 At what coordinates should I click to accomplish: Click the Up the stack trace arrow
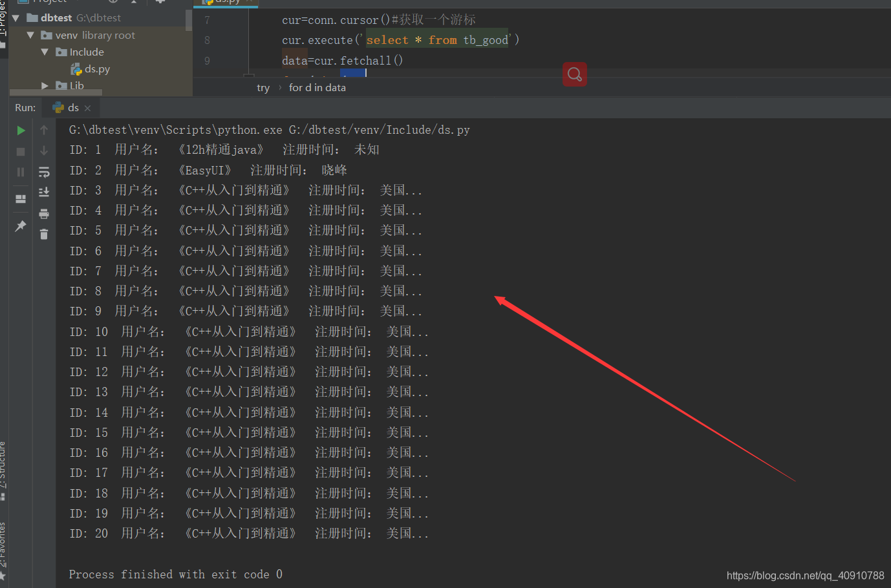(x=44, y=131)
